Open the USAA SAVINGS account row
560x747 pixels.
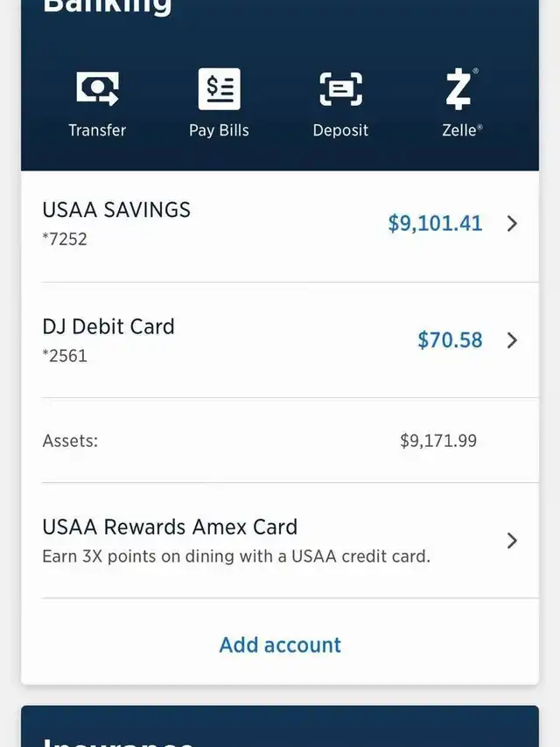click(280, 224)
